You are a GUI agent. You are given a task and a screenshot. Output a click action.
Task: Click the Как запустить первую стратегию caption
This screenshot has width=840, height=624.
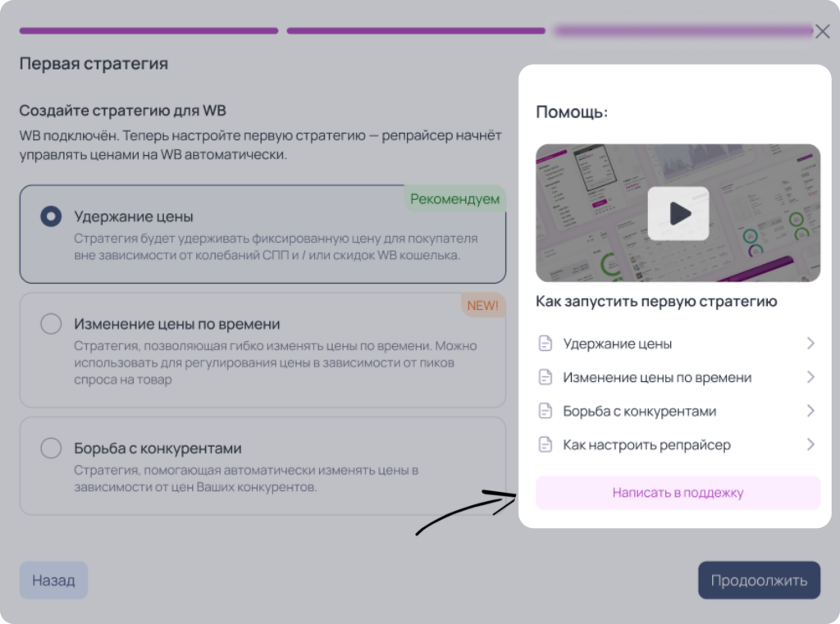(656, 301)
